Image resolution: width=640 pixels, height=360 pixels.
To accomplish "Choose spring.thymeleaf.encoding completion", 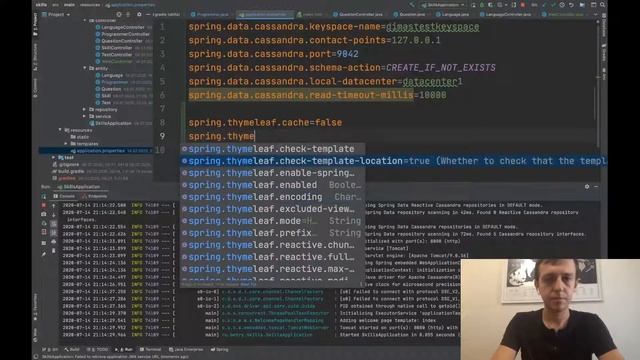I will click(273, 197).
